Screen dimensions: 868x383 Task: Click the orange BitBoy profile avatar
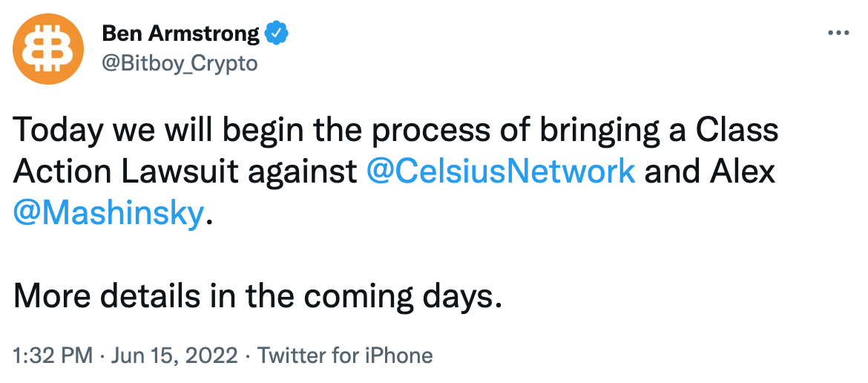coord(48,47)
